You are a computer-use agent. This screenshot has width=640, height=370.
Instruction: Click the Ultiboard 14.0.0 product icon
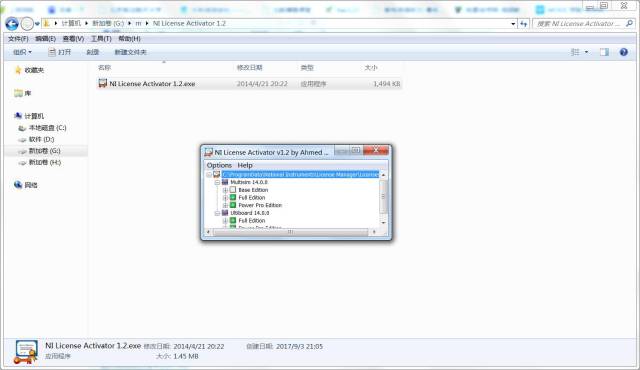click(225, 213)
